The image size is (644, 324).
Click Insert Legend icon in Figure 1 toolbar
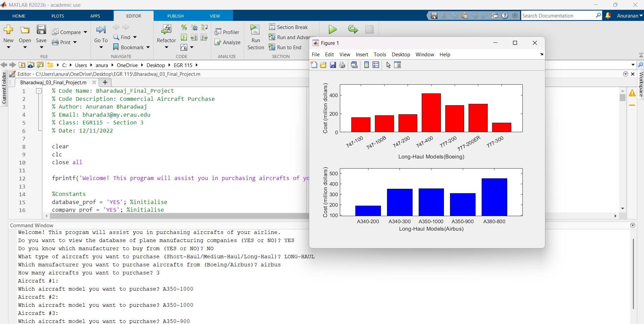(x=376, y=65)
